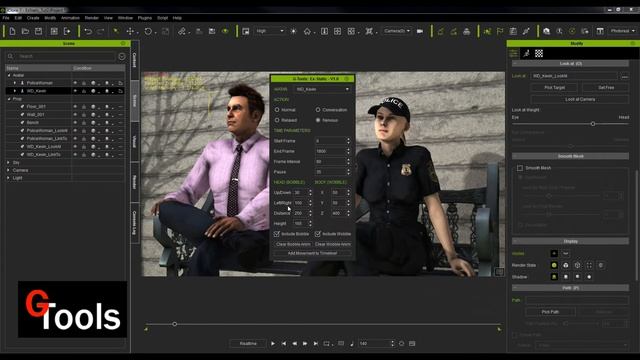
Task: Click the Export icon in the toolbar
Action: point(67,31)
